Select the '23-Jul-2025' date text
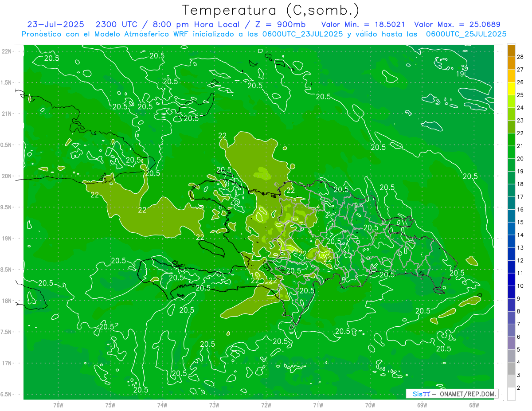 (x=55, y=24)
